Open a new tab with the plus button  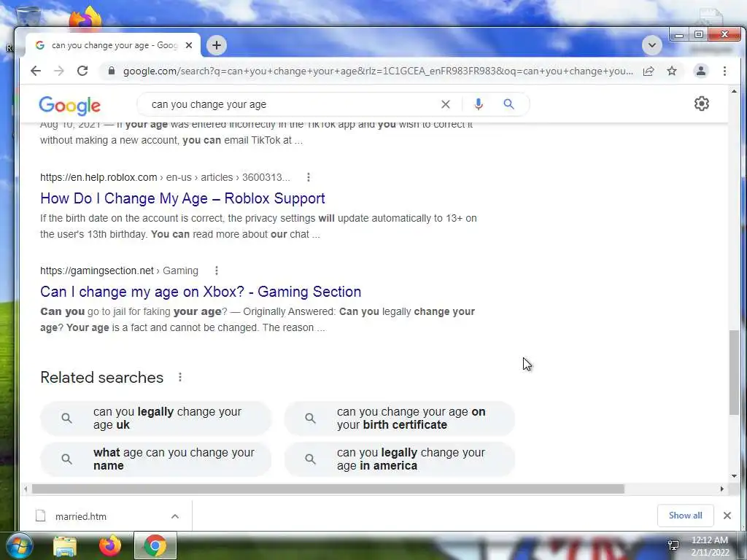click(x=217, y=45)
